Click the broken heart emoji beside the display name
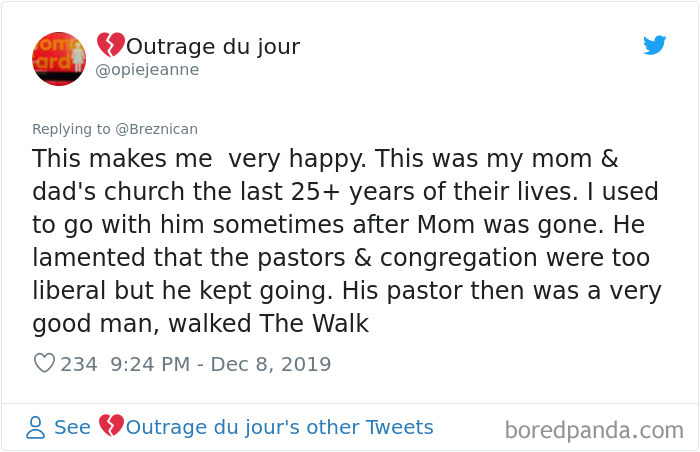The height and width of the screenshot is (452, 700). (x=110, y=46)
